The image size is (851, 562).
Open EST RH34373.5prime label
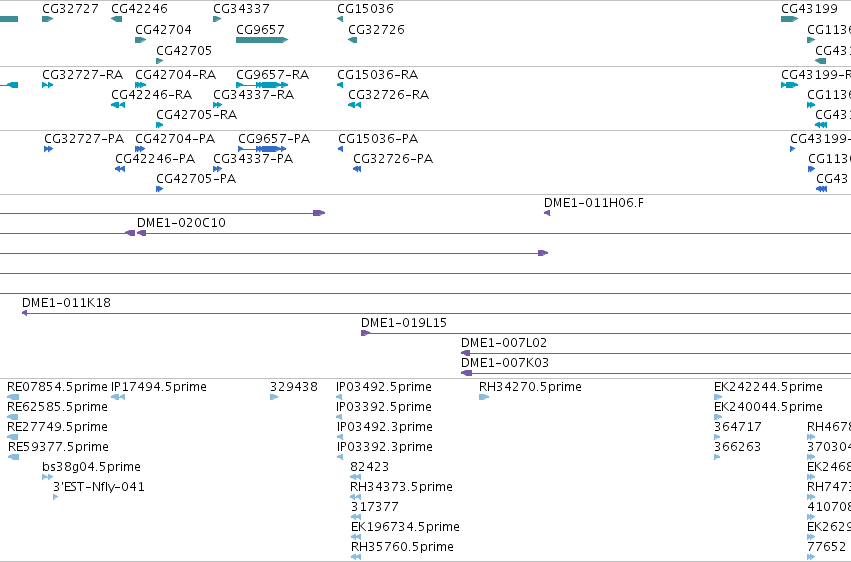tap(401, 487)
